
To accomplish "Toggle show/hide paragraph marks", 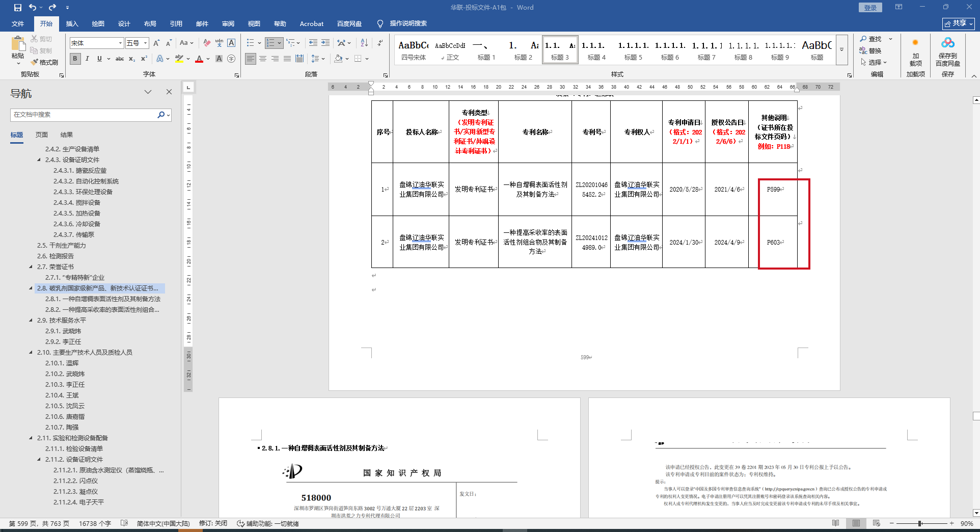I will click(380, 43).
